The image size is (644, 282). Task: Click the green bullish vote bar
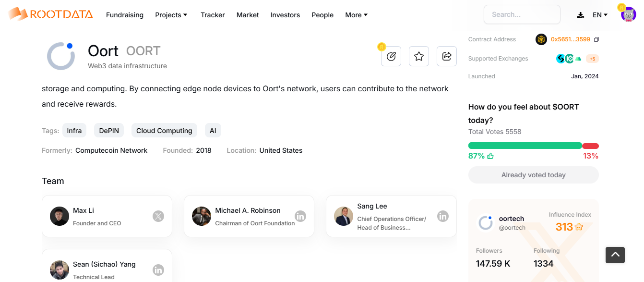[525, 146]
